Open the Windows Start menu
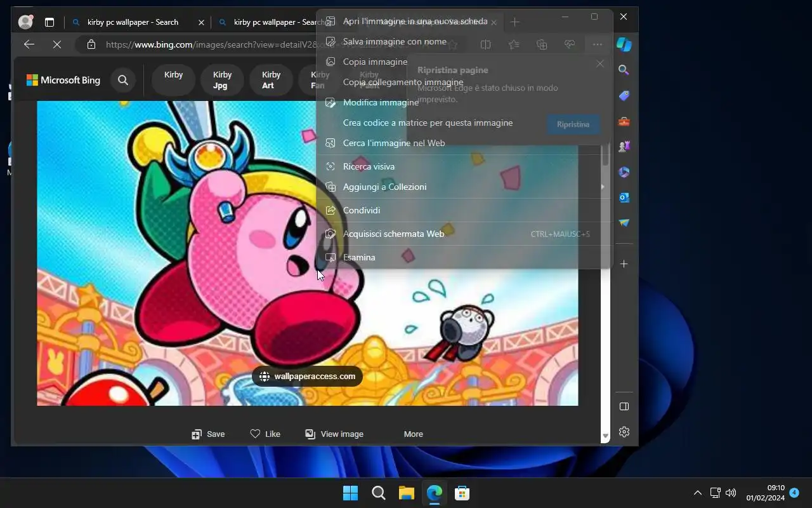This screenshot has height=508, width=812. (x=350, y=493)
